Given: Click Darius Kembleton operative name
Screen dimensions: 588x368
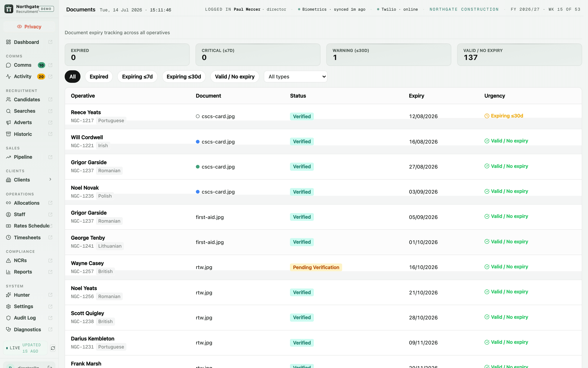Looking at the screenshot, I should (x=93, y=339).
